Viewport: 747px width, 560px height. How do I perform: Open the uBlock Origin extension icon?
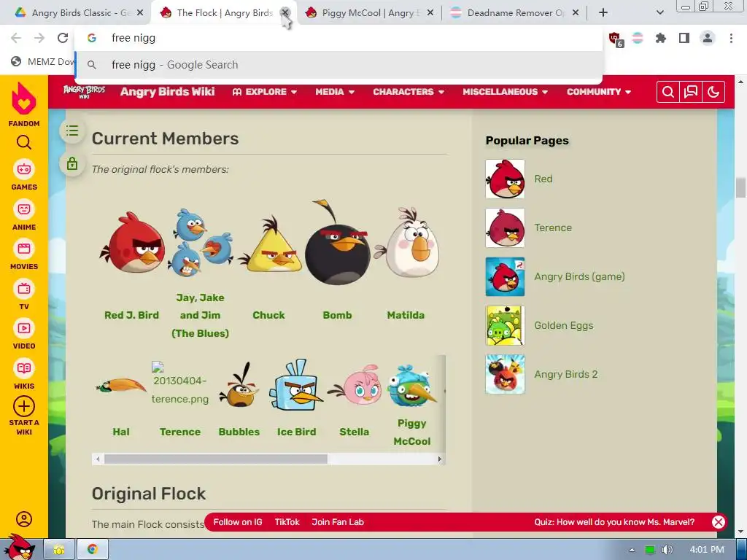point(615,39)
